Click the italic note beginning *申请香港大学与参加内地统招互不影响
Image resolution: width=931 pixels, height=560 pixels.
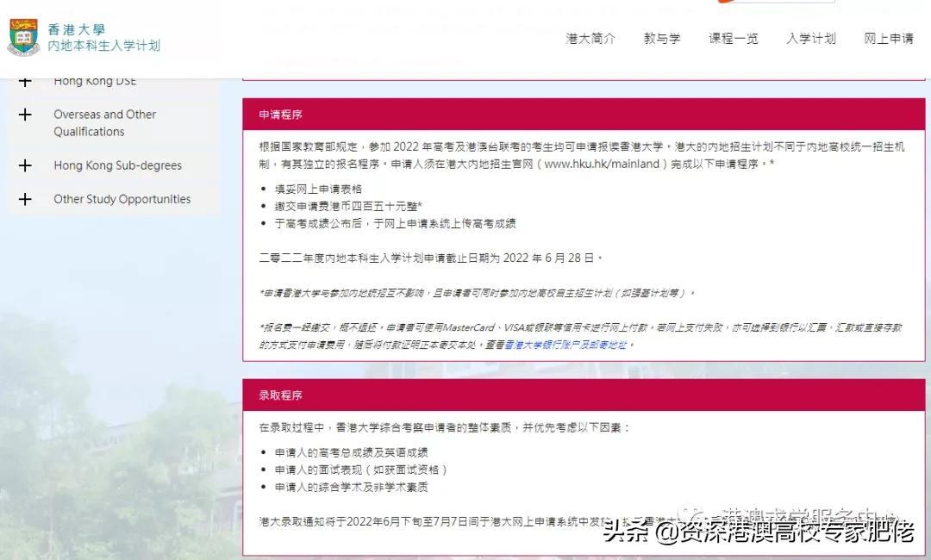point(477,293)
